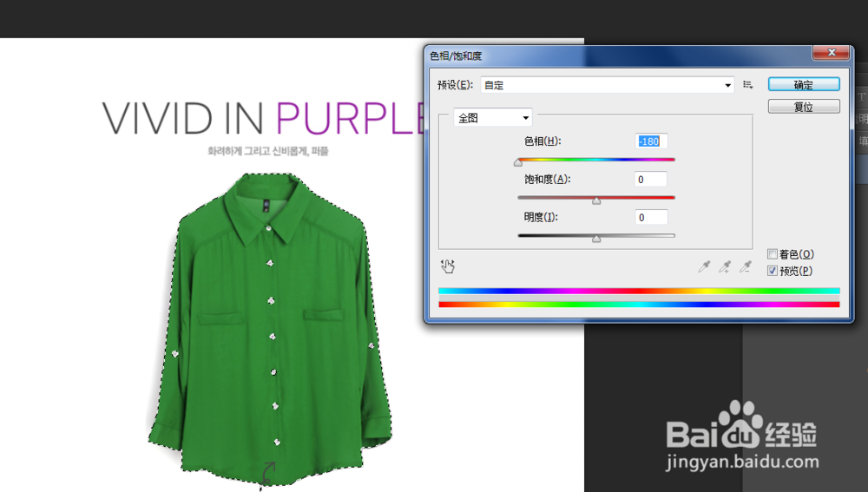Viewport: 868px width, 492px height.
Task: Select the subtract-from-sample eyedropper with minus
Action: point(746,266)
